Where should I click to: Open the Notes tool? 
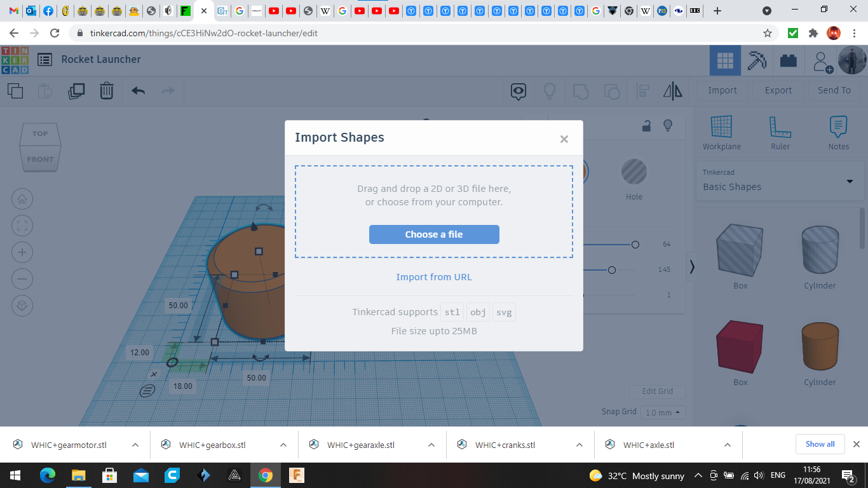point(839,133)
